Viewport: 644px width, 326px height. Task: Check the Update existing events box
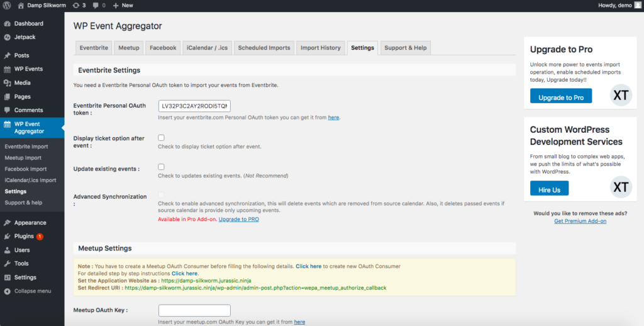pos(161,167)
